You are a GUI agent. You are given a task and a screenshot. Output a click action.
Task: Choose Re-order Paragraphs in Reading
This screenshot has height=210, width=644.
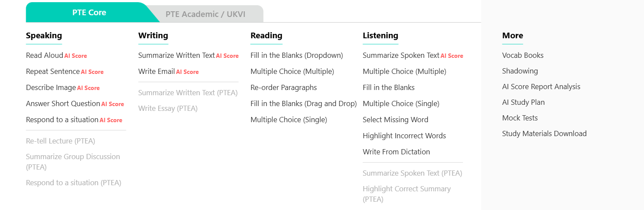click(x=284, y=88)
